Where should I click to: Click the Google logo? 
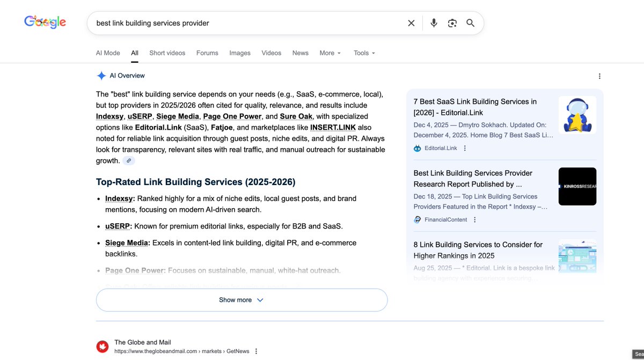(45, 23)
